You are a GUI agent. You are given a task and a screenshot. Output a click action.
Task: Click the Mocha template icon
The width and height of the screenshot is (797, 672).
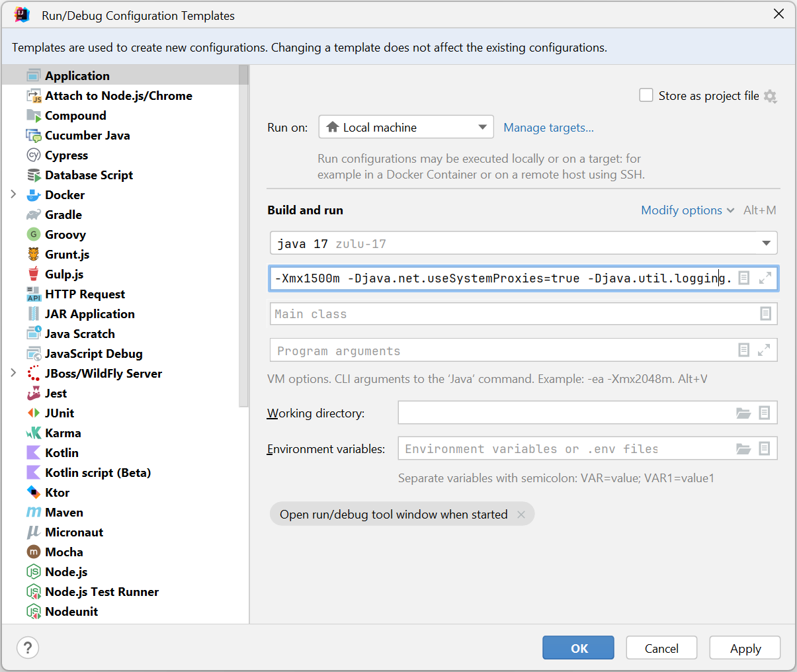(x=34, y=552)
